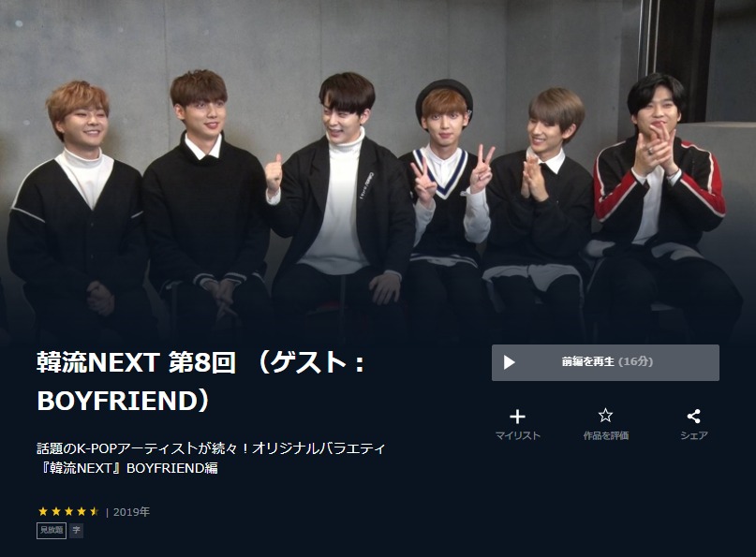Click the share nodes icon
The width and height of the screenshot is (756, 557).
click(694, 417)
